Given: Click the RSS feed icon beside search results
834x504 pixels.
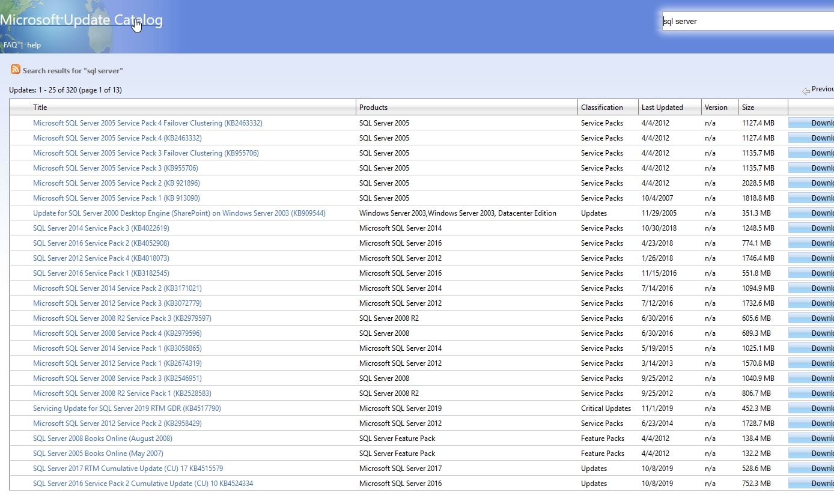Looking at the screenshot, I should (x=16, y=70).
